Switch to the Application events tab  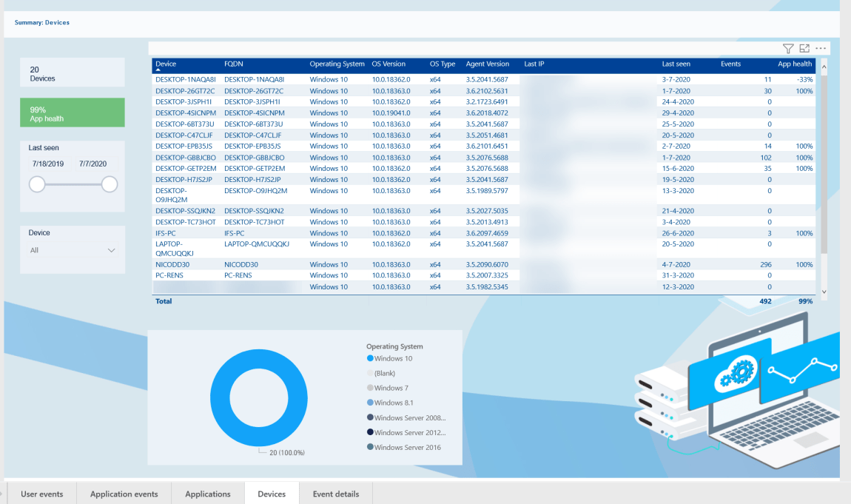[x=124, y=494]
